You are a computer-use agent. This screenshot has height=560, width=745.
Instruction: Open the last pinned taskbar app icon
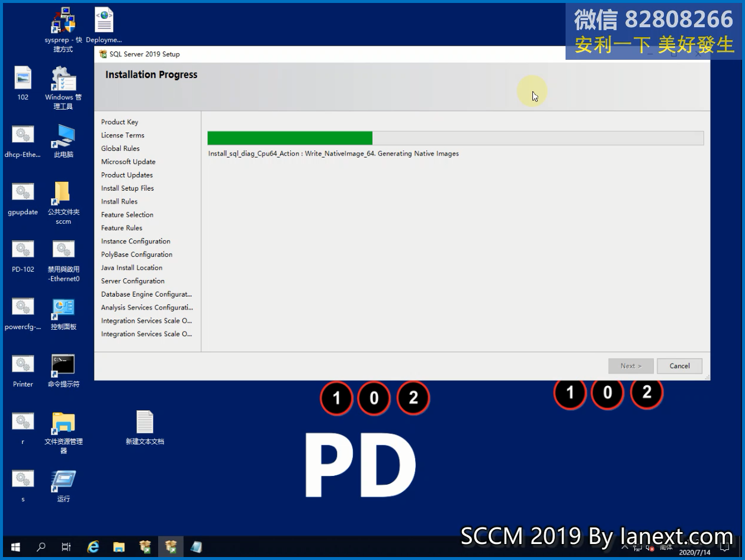click(197, 547)
